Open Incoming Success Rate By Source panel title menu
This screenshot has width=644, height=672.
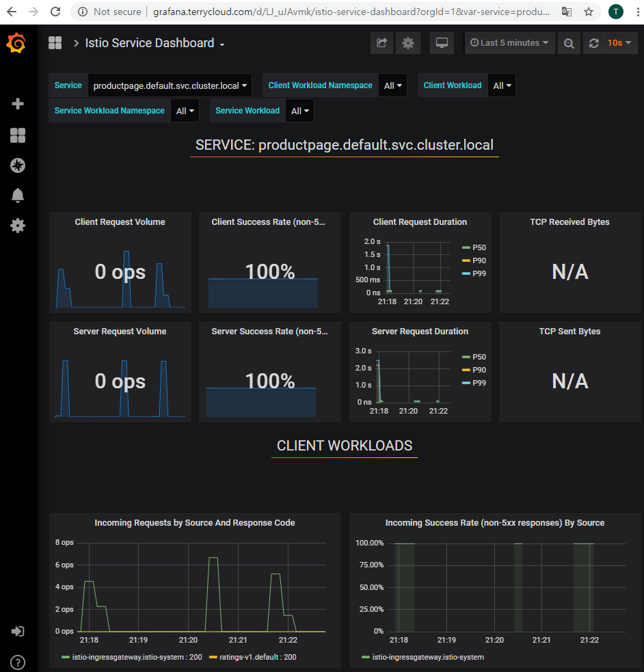click(495, 522)
